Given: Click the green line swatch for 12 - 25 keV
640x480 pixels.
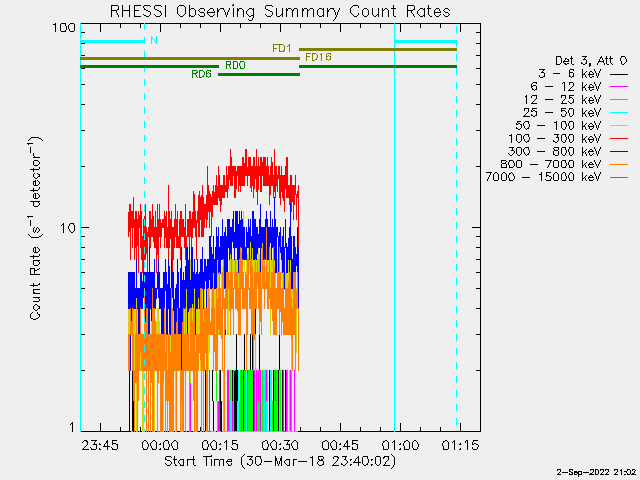Looking at the screenshot, I should (x=619, y=100).
